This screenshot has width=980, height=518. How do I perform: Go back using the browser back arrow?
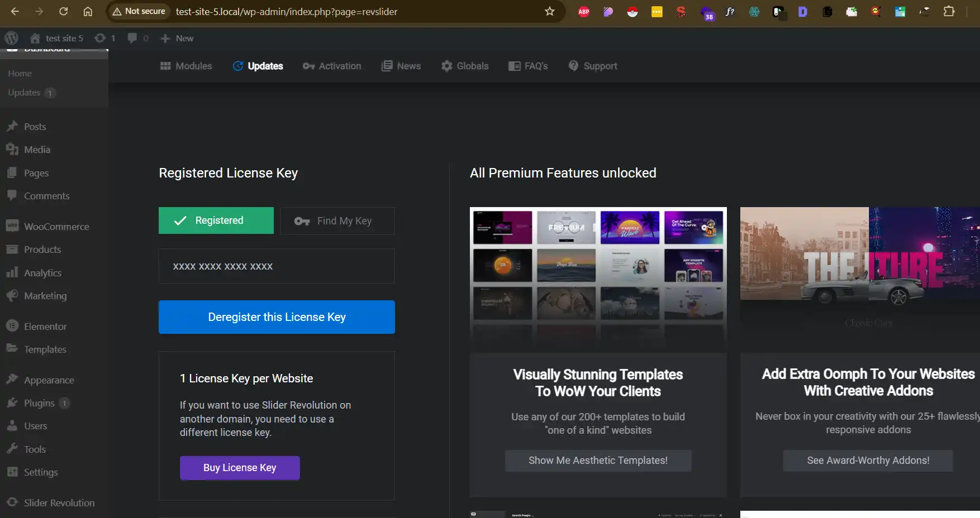tap(15, 11)
